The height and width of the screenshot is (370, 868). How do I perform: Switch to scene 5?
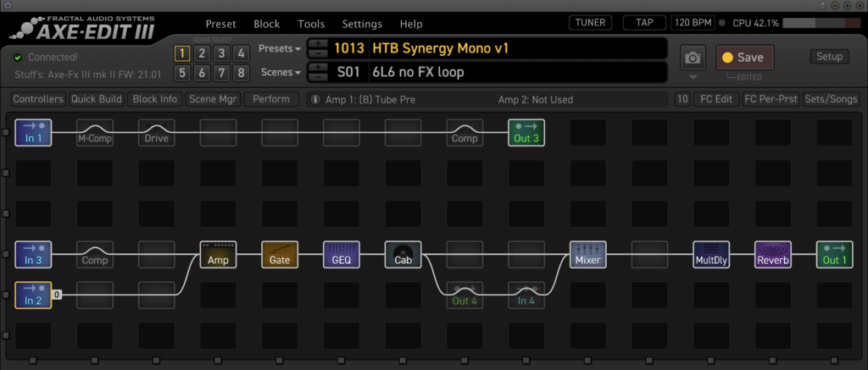pyautogui.click(x=181, y=73)
